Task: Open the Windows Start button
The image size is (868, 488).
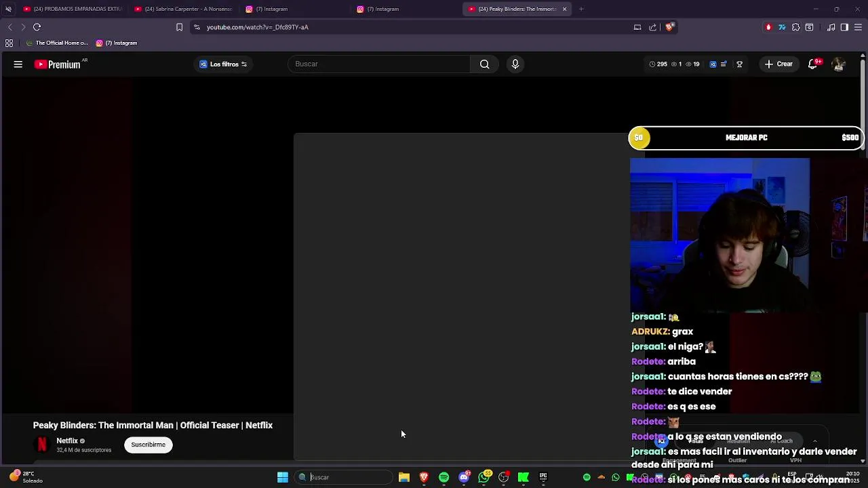Action: tap(283, 477)
